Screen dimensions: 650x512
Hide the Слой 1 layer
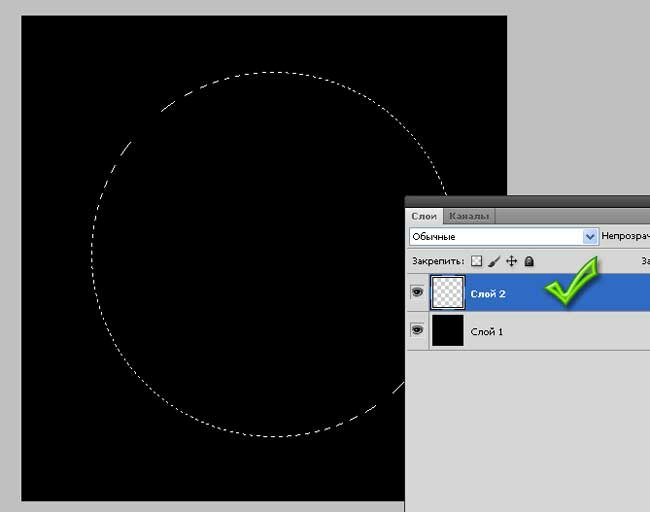coord(417,330)
